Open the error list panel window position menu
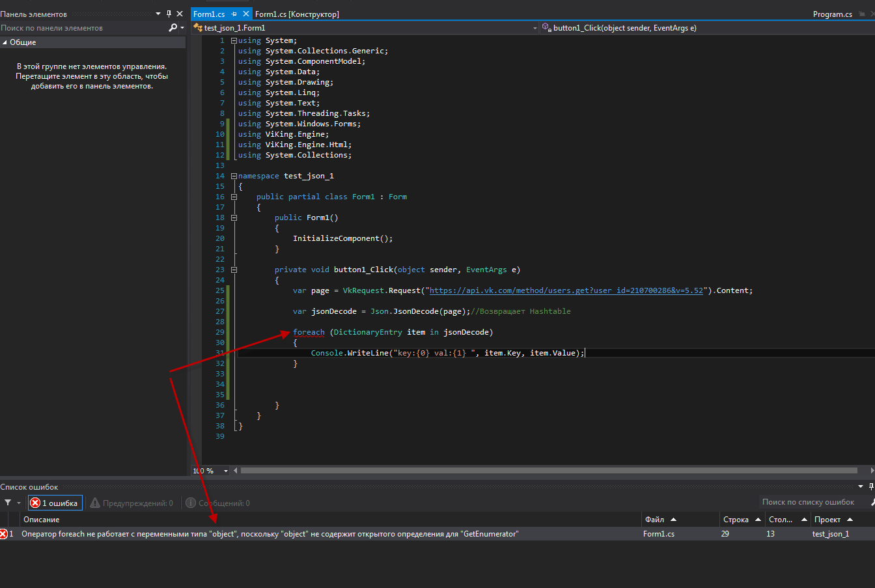This screenshot has height=588, width=875. (861, 486)
